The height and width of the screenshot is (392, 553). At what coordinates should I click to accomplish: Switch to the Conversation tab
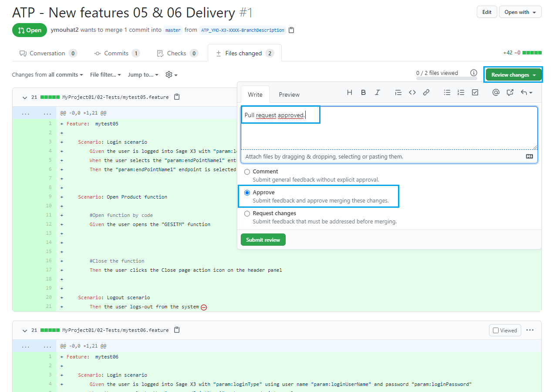pos(47,53)
